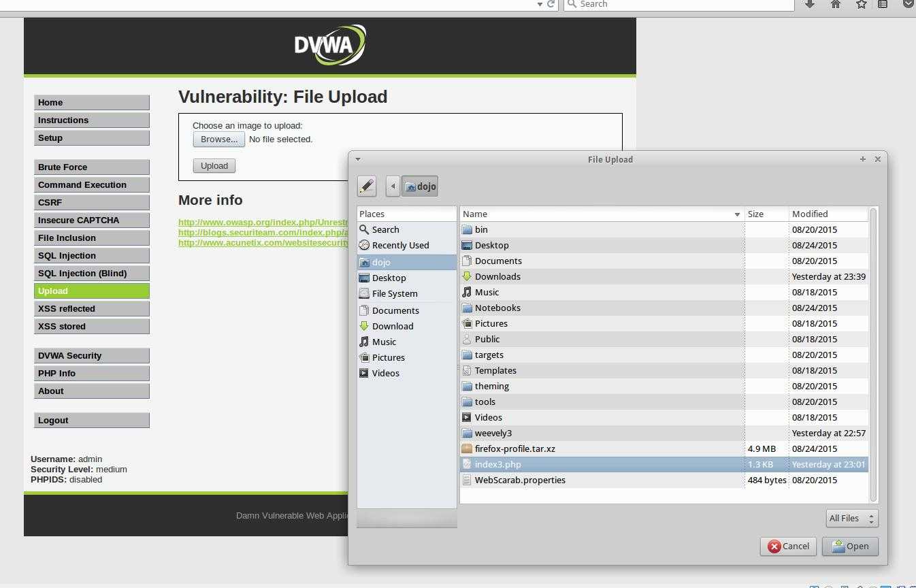Screen dimensions: 916x588
Task: Open Recently Used in Places sidebar
Action: [x=400, y=246]
